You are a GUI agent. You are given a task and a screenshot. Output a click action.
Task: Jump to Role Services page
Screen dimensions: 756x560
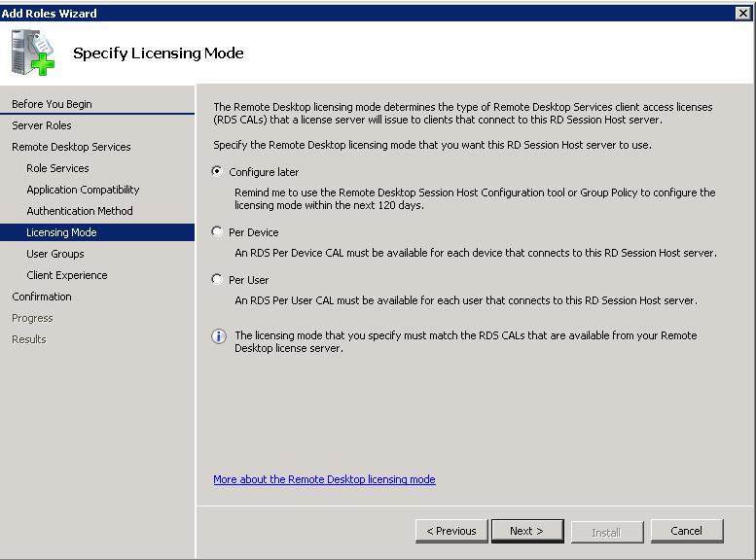[57, 168]
